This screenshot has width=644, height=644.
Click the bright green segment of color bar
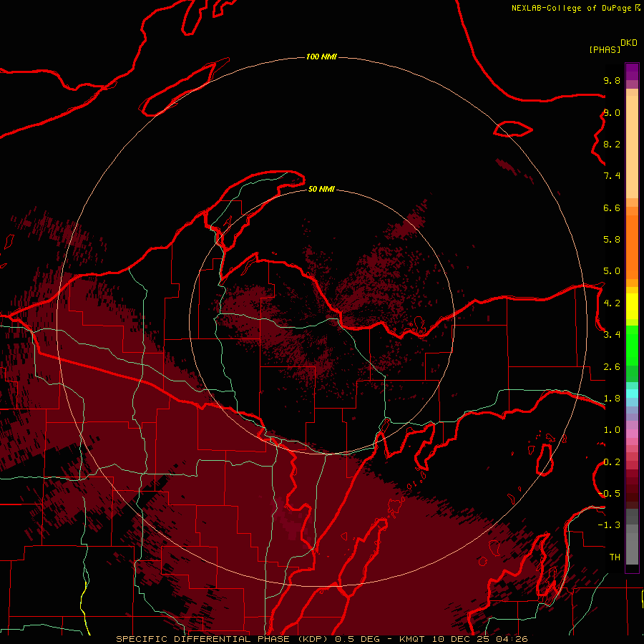[632, 345]
